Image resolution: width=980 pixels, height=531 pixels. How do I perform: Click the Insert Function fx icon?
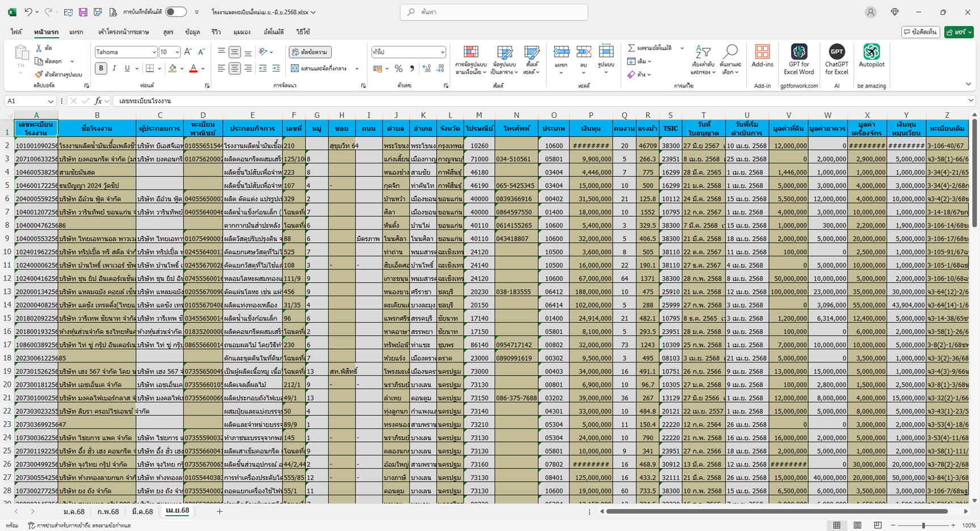(x=98, y=101)
